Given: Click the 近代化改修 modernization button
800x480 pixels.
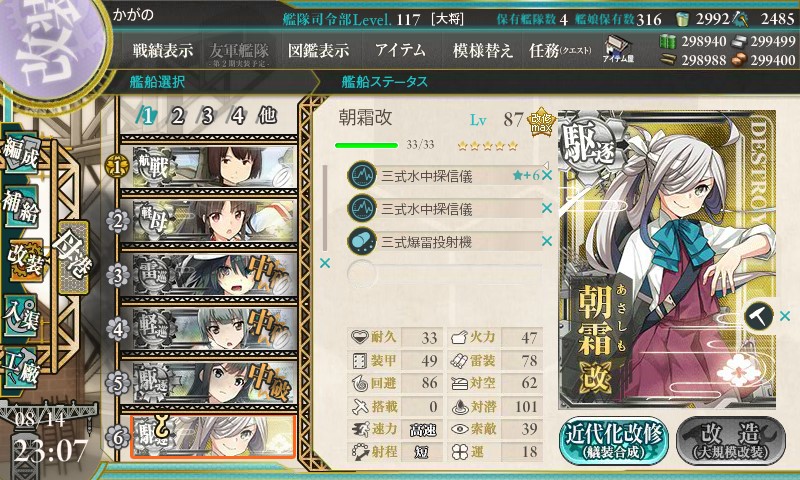Looking at the screenshot, I should [613, 442].
